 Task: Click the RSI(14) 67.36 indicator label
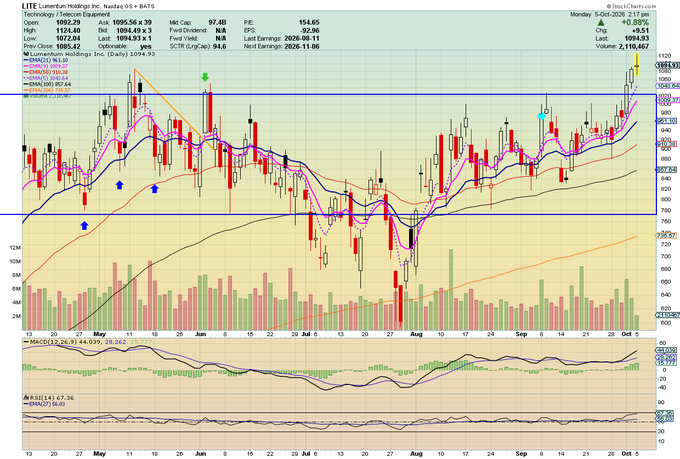pos(52,397)
